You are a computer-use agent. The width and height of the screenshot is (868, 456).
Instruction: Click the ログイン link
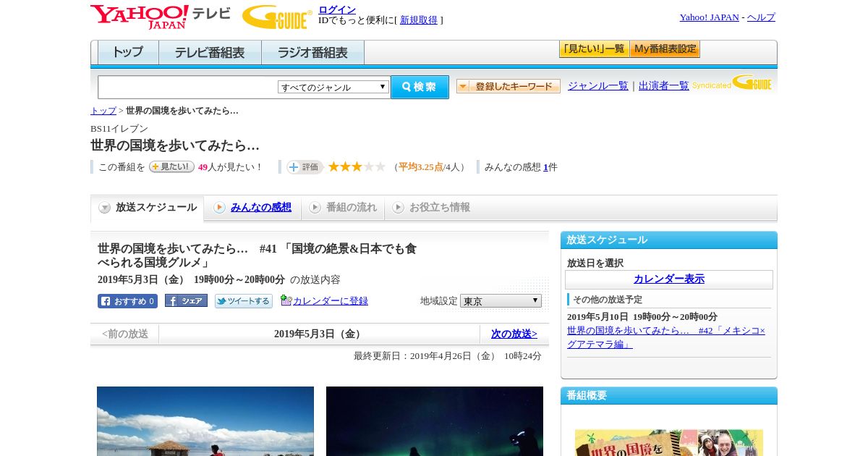click(337, 9)
